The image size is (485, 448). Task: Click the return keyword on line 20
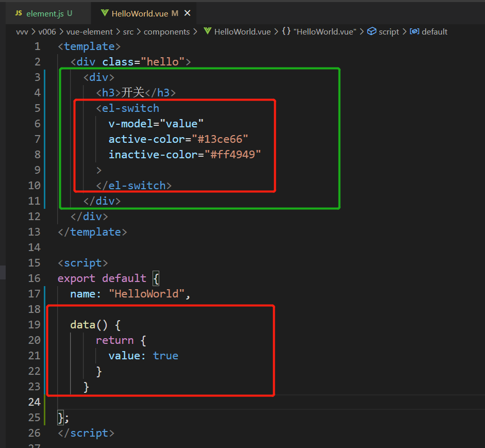tap(115, 340)
